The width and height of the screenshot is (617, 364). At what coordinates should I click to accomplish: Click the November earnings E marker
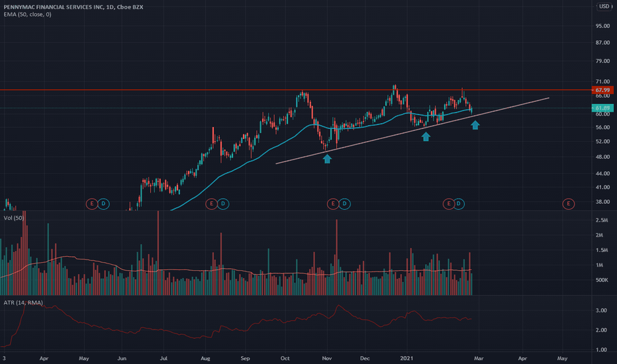333,204
